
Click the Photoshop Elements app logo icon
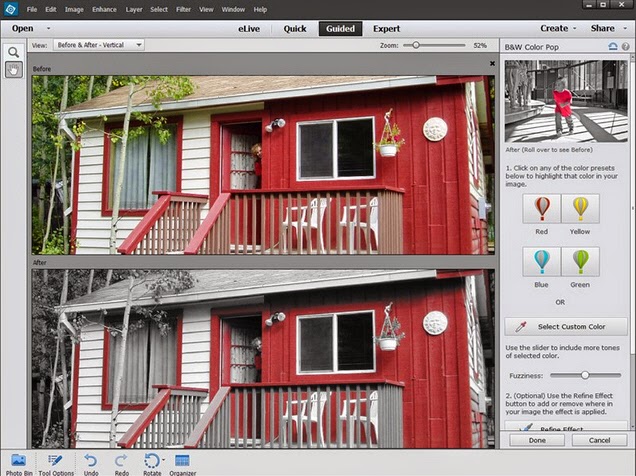pos(10,9)
